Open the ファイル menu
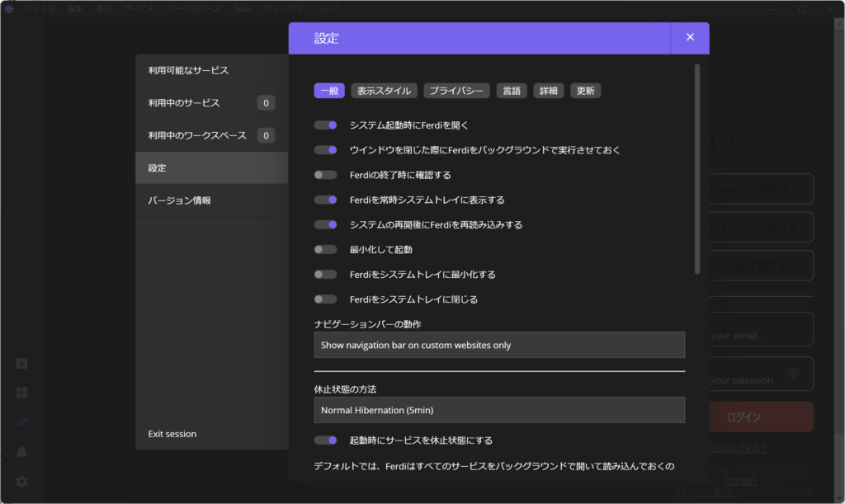This screenshot has width=845, height=504. pos(40,8)
